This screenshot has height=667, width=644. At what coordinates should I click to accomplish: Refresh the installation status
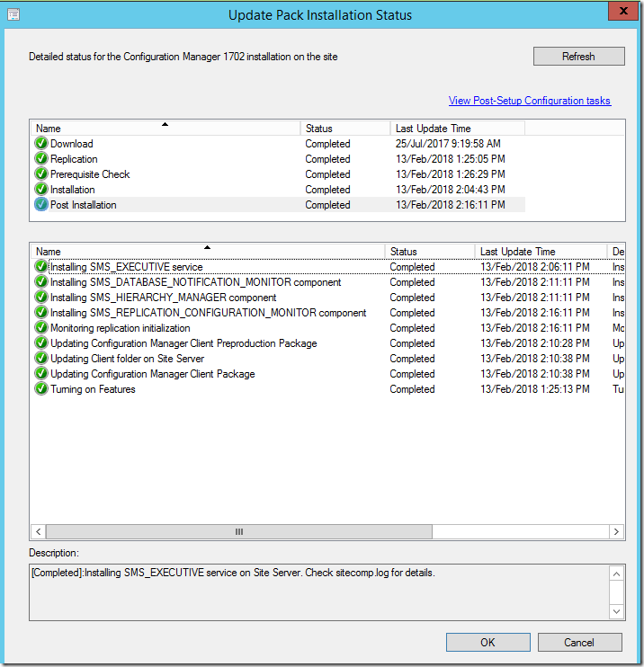click(579, 56)
